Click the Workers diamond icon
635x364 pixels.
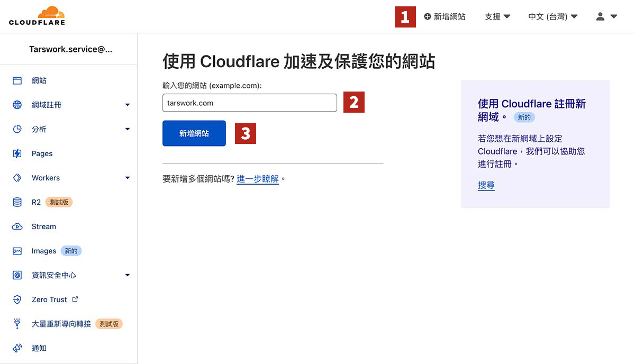(17, 178)
